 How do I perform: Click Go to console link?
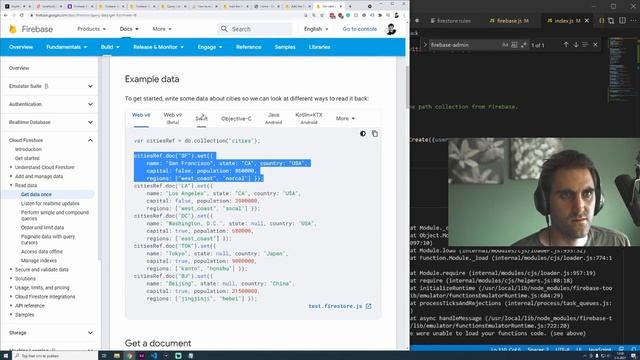point(360,29)
